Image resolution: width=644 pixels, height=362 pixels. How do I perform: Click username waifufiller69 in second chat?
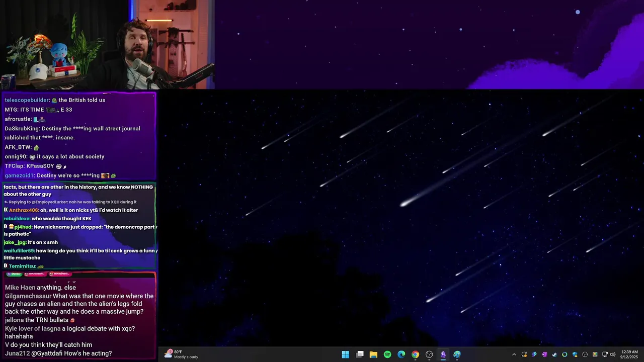click(19, 250)
